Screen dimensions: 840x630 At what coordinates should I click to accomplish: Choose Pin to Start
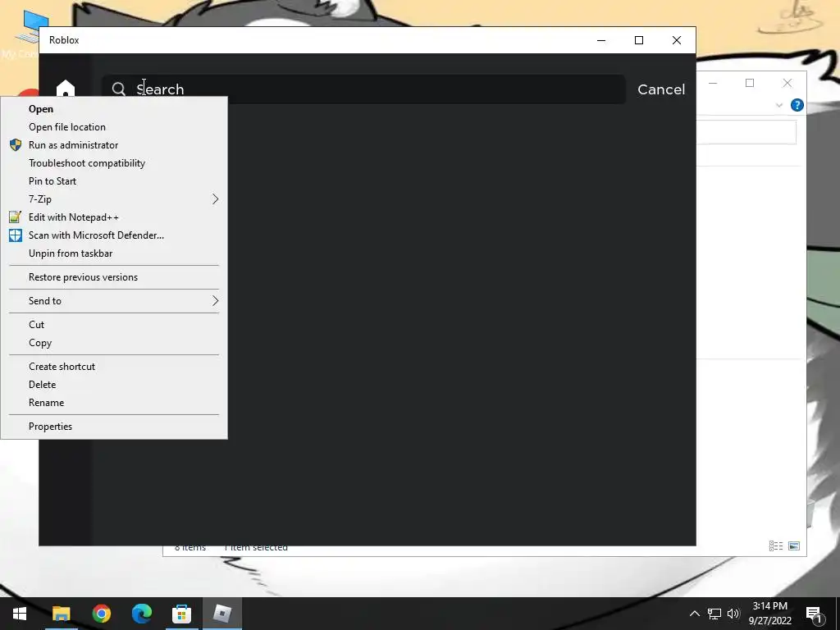tap(114, 181)
